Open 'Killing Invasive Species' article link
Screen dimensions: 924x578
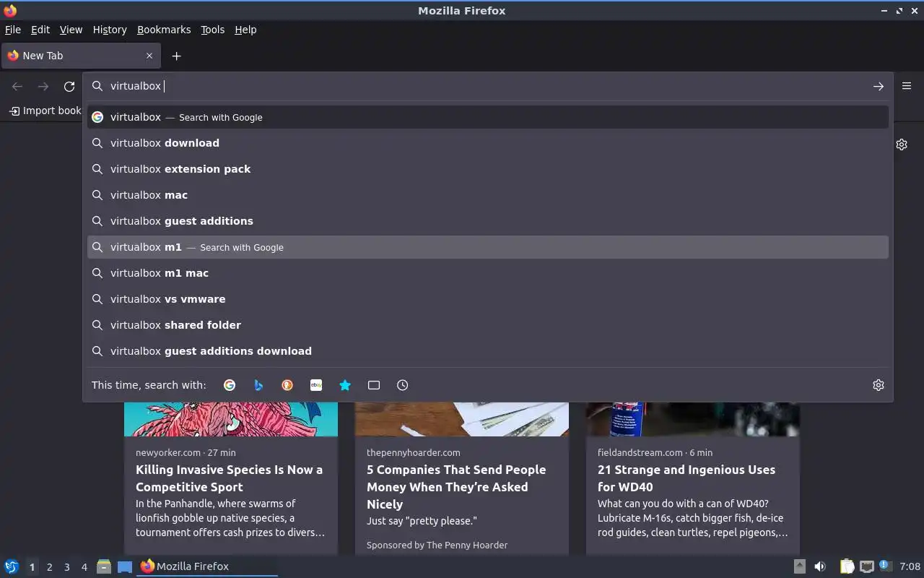[x=229, y=478]
